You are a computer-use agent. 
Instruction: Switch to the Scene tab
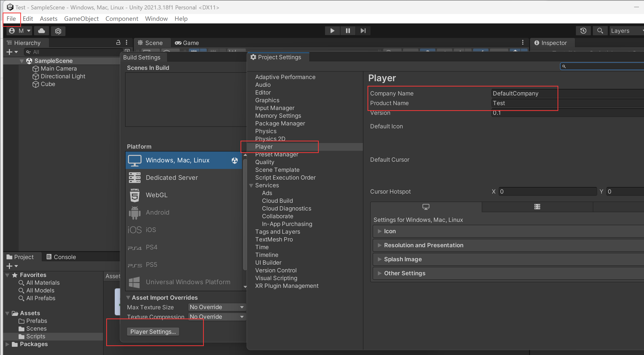pos(150,43)
